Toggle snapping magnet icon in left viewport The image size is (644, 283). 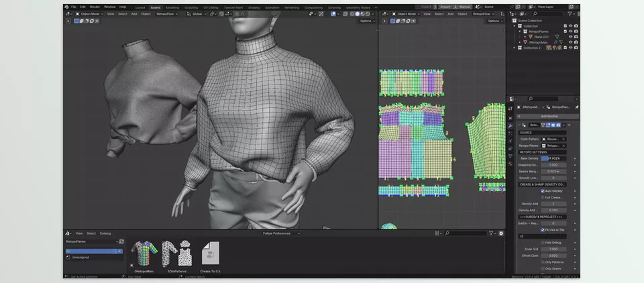click(x=222, y=13)
